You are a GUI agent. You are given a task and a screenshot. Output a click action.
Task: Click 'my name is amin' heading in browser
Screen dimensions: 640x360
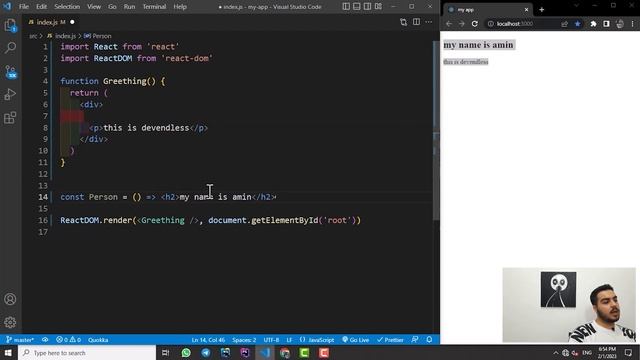478,44
